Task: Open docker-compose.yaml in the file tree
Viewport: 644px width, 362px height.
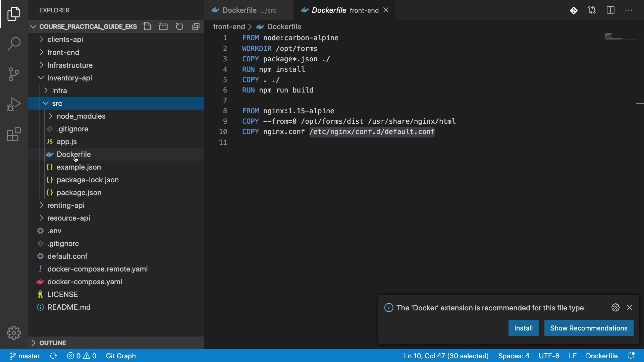Action: pyautogui.click(x=85, y=282)
